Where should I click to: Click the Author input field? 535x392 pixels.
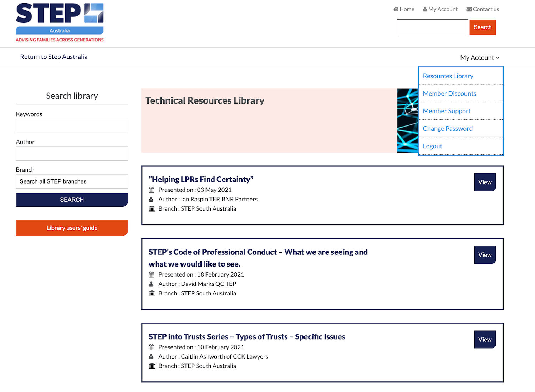[x=72, y=154]
